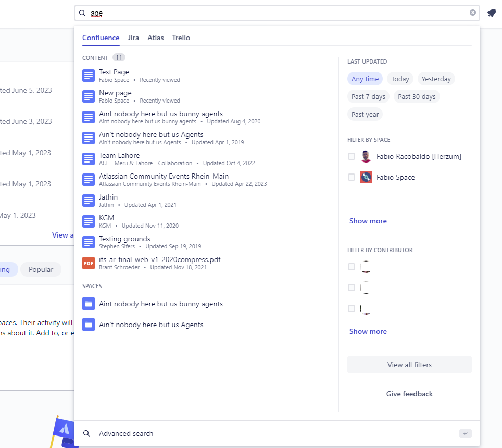Screen dimensions: 502x448
Task: Open the Test Page result
Action: tap(207, 76)
